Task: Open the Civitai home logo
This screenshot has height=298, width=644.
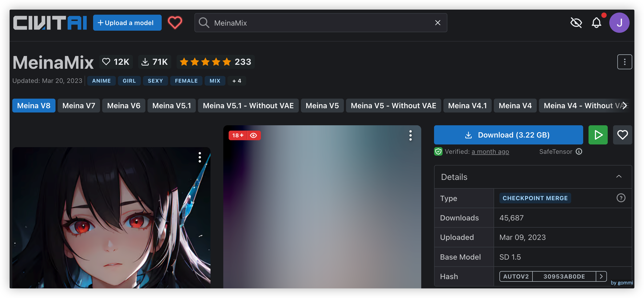Action: pyautogui.click(x=50, y=23)
